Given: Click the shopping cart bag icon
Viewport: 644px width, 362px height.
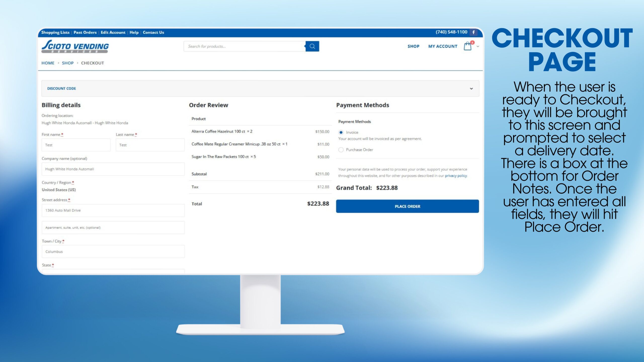Looking at the screenshot, I should (467, 46).
